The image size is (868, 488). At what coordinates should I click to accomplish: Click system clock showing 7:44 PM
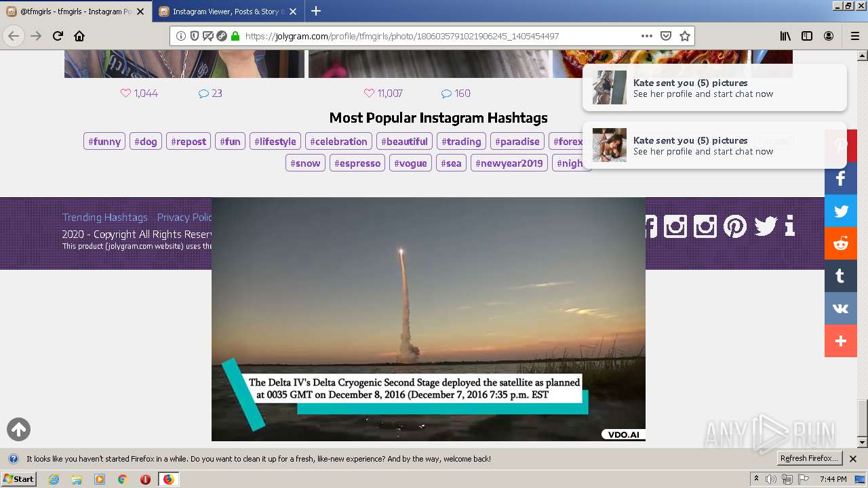833,479
